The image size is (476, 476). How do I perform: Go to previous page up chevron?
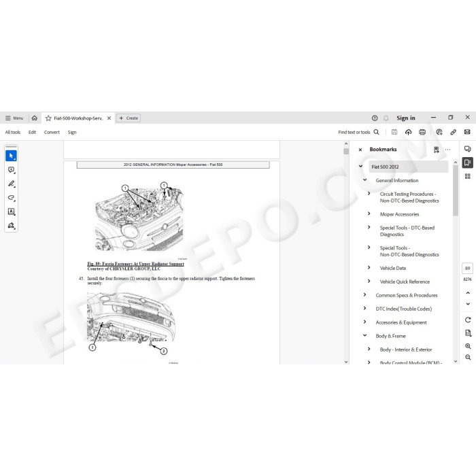(x=468, y=293)
